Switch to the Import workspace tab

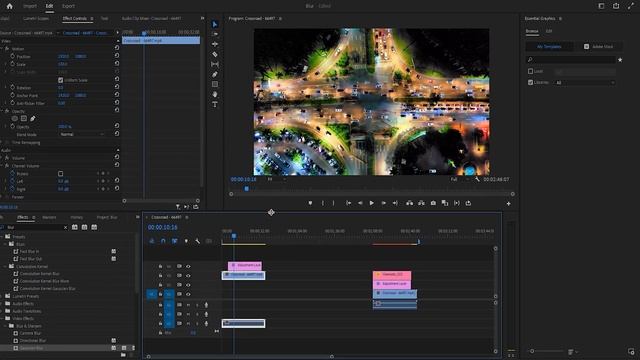pos(30,6)
